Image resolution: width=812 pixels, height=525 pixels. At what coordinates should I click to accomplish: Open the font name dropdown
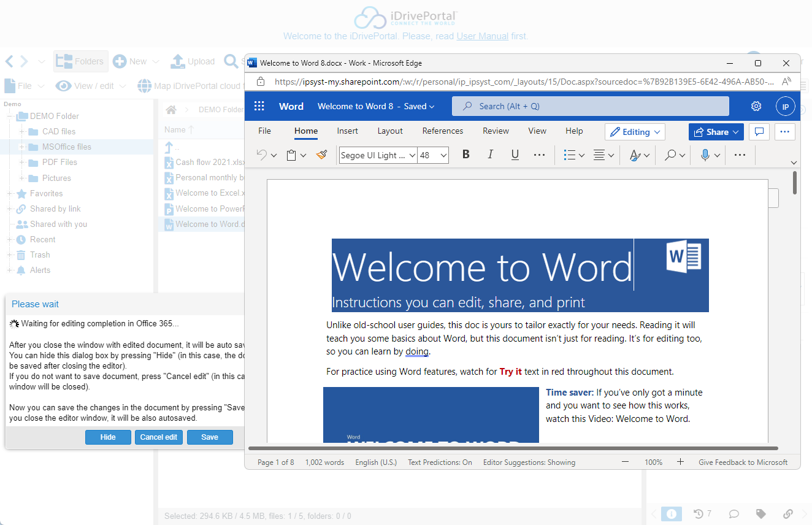tap(412, 155)
